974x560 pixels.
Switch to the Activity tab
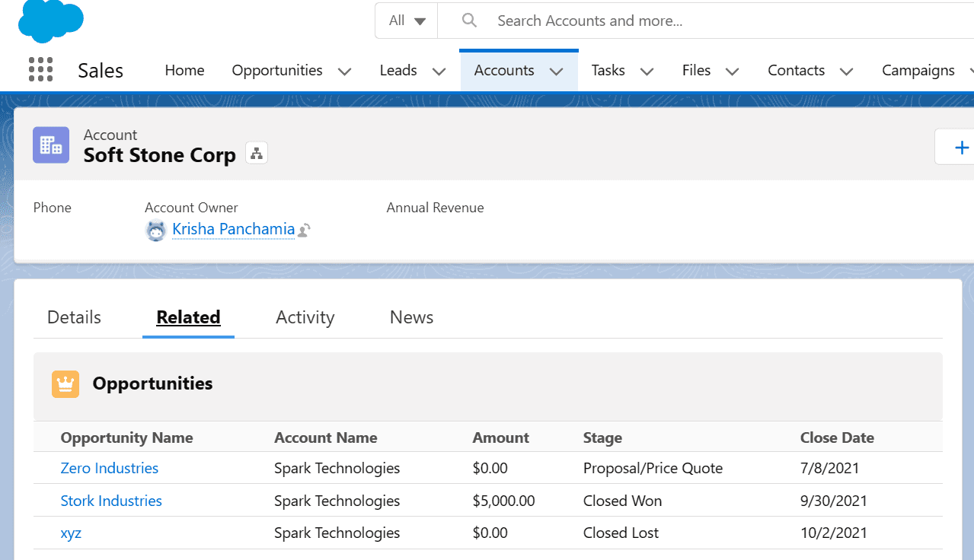[x=305, y=317]
